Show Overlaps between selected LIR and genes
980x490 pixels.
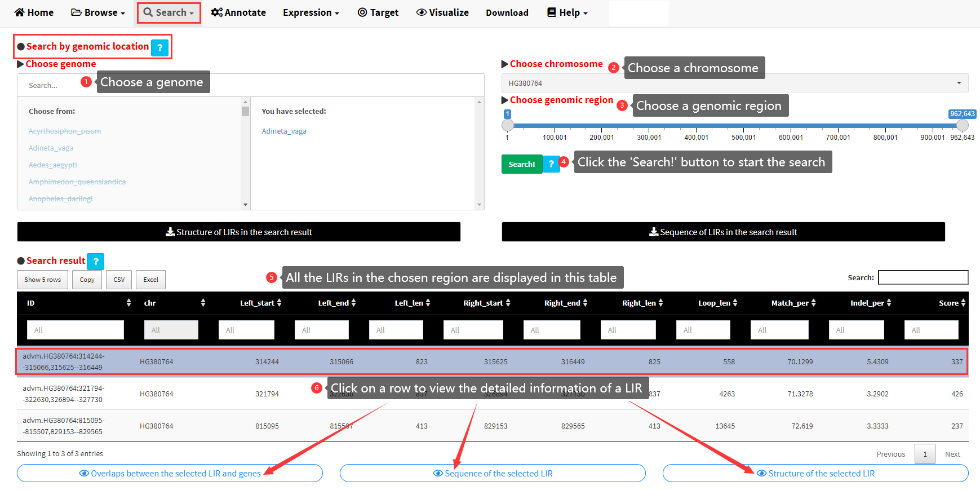pyautogui.click(x=170, y=473)
